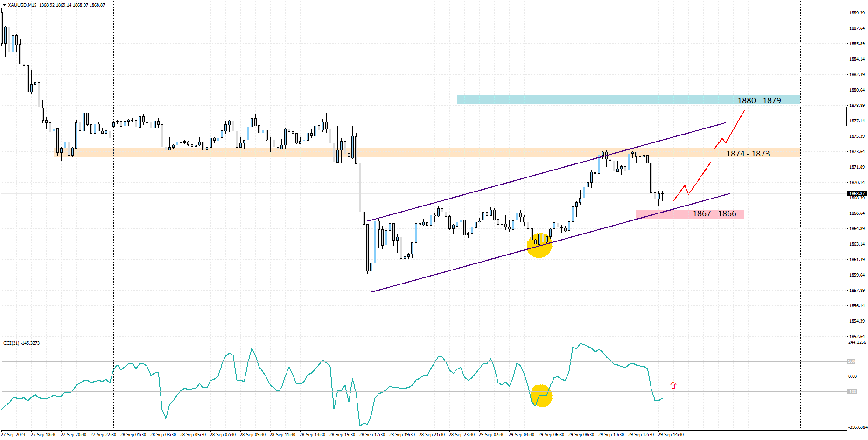Select the red up-arrow object in CCI panel
This screenshot has height=440, width=868.
(673, 385)
